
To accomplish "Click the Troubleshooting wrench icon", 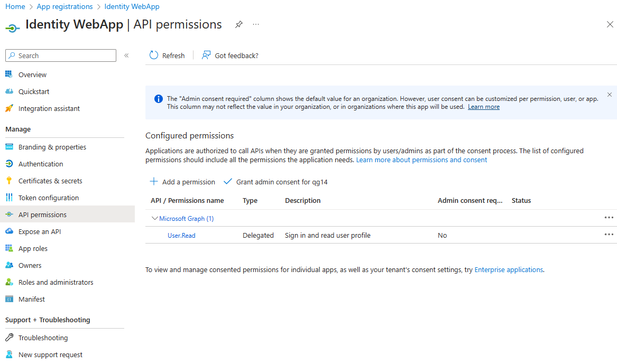I will (x=9, y=337).
